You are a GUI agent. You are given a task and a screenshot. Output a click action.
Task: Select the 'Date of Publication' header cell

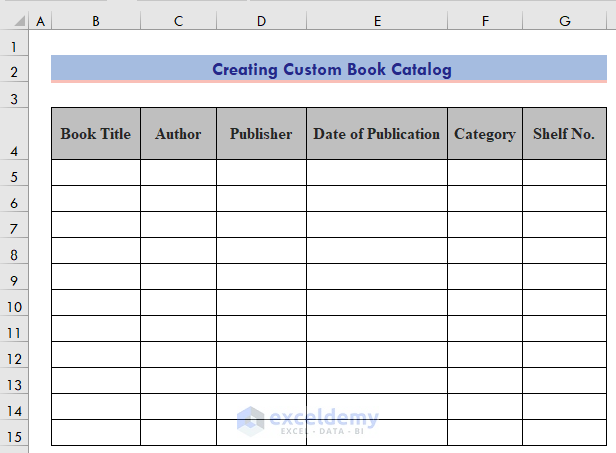point(377,134)
